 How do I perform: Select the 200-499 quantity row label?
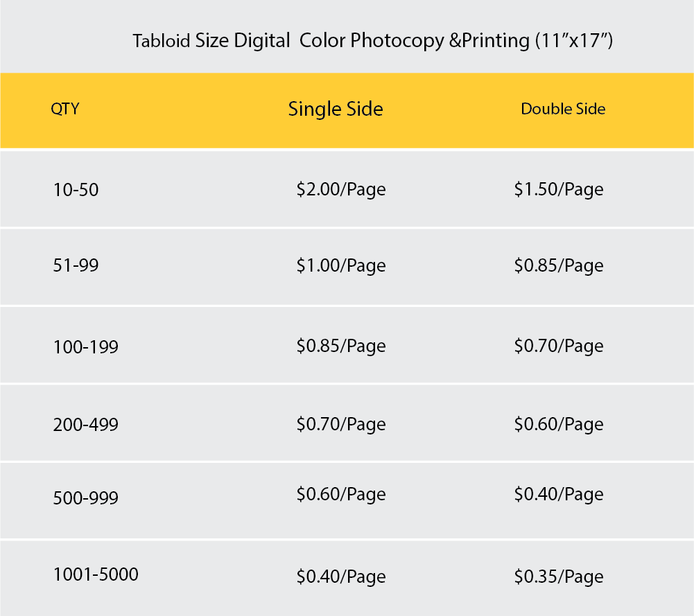click(x=85, y=424)
